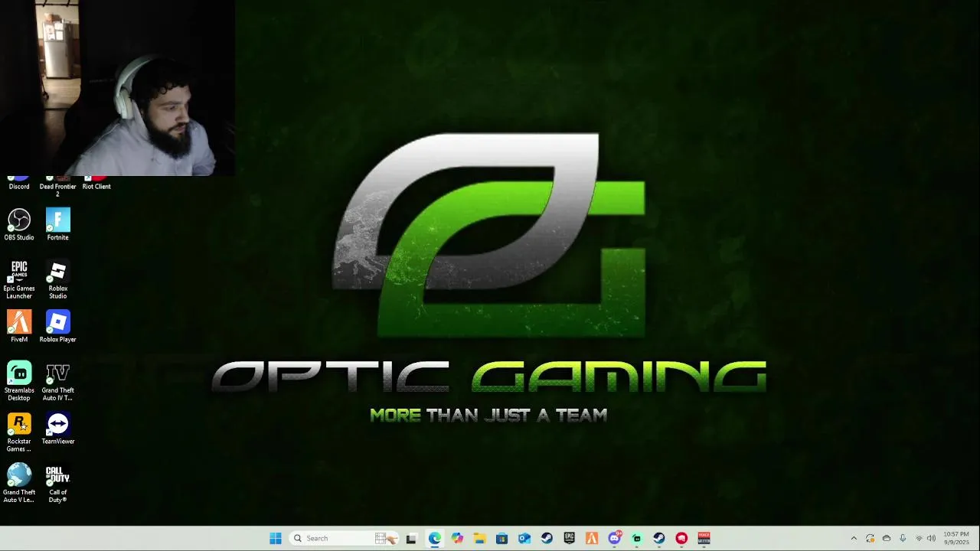Launch Fortnite from the desktop
The height and width of the screenshot is (551, 980).
tap(57, 225)
